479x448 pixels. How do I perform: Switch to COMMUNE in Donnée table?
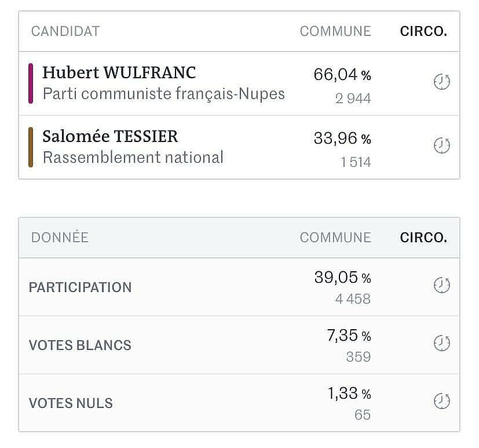(335, 238)
